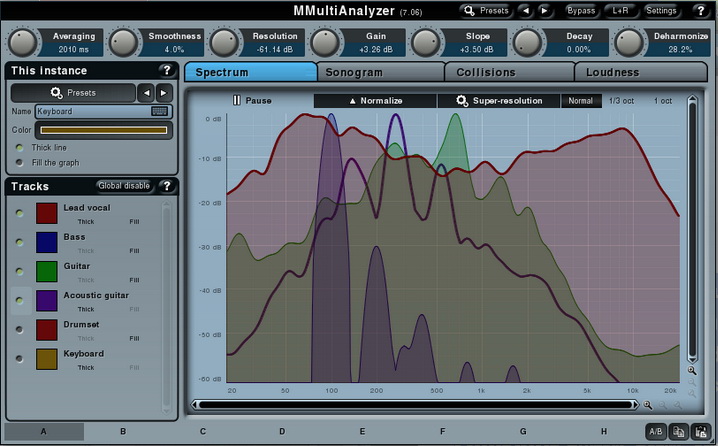Click horizontal zoom magnifier icon
718x446 pixels.
tap(647, 405)
